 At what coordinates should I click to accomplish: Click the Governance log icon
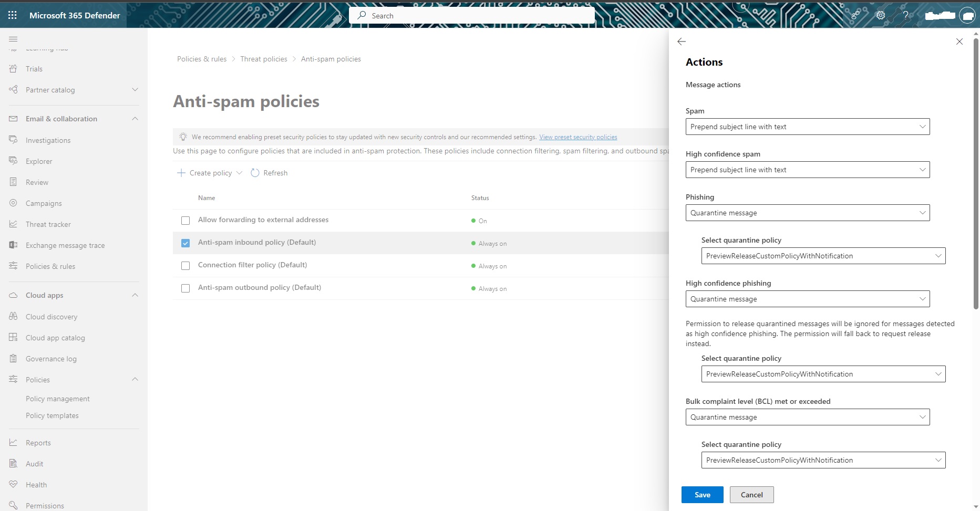13,359
